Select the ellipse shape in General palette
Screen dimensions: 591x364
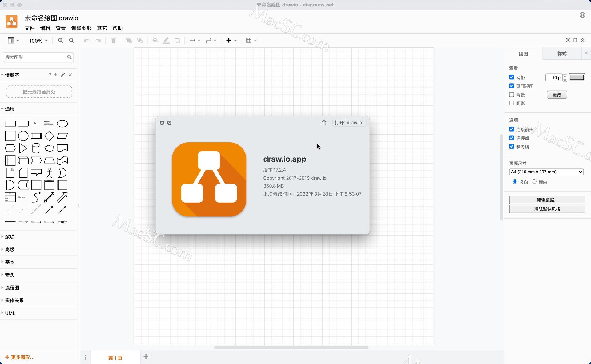coord(62,124)
